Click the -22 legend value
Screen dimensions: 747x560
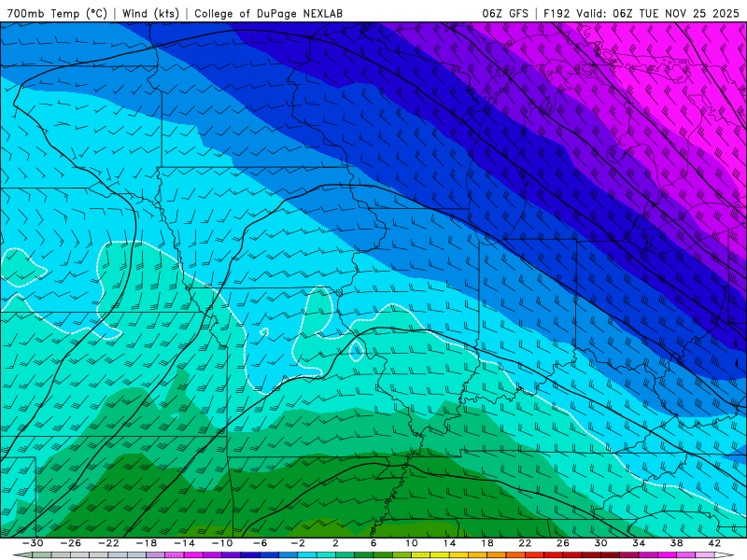click(108, 543)
